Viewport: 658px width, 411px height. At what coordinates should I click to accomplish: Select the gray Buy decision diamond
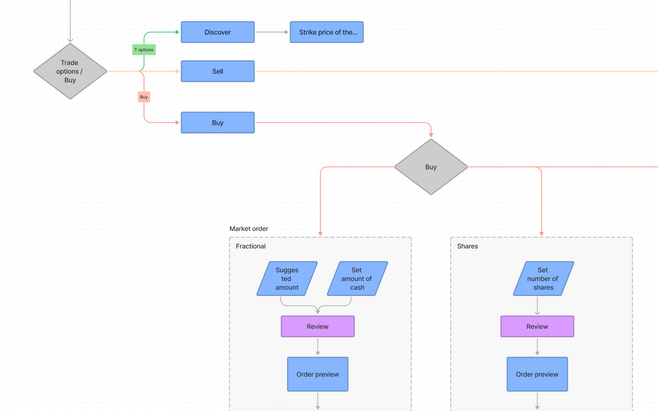click(431, 167)
